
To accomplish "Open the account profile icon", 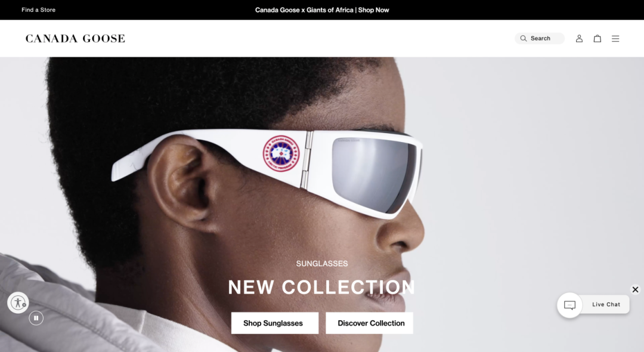I will coord(579,38).
